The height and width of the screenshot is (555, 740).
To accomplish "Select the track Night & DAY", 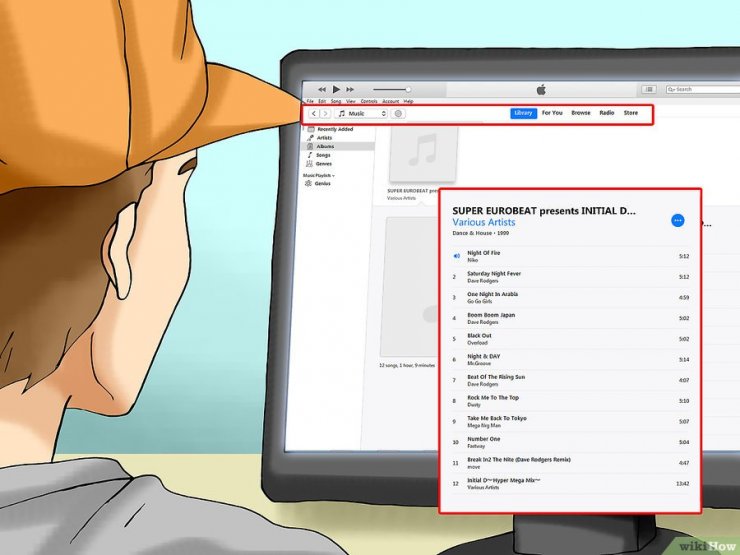I will click(571, 360).
